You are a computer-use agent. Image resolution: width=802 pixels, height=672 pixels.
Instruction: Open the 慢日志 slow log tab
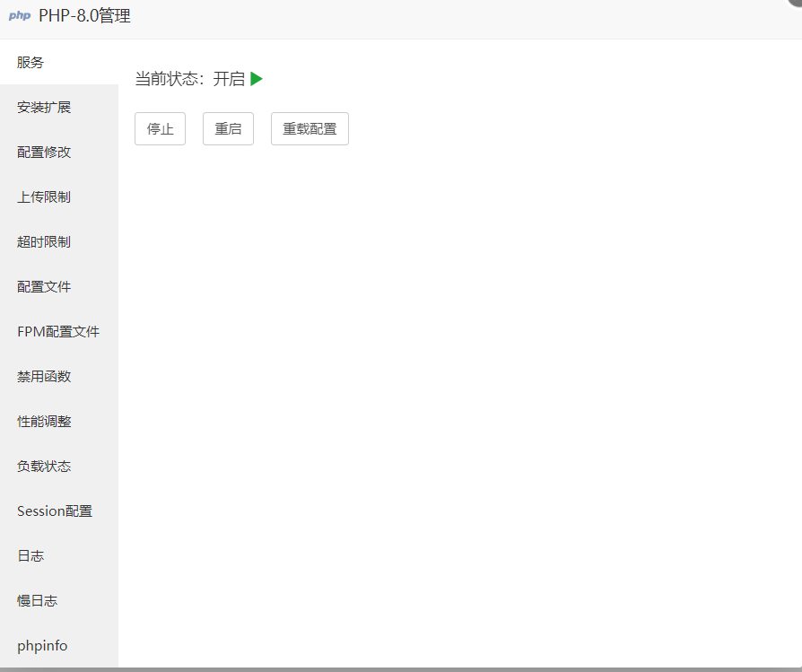59,601
